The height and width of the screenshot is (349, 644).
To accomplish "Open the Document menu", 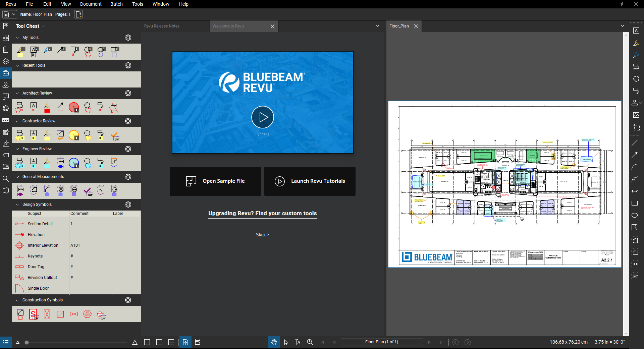I will (x=91, y=4).
